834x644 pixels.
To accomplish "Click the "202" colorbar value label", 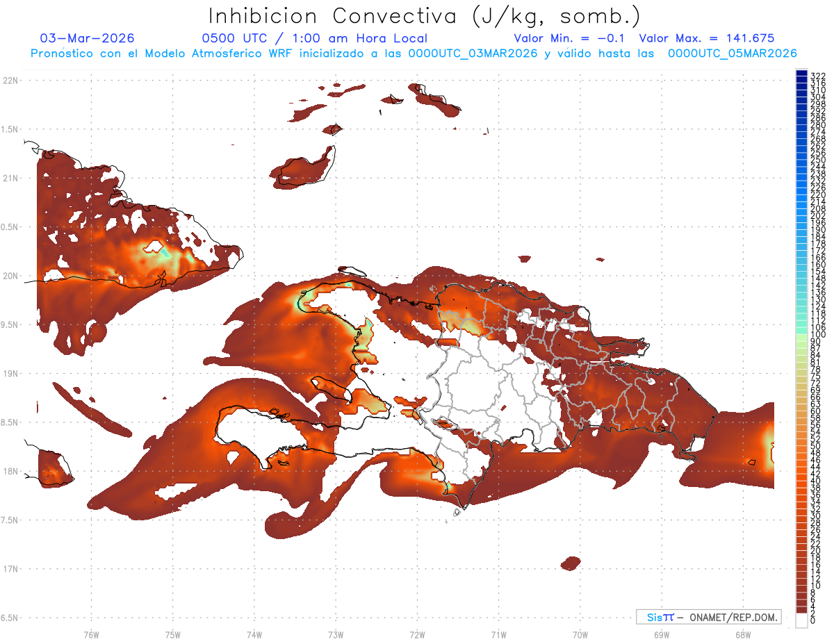I will coord(818,215).
